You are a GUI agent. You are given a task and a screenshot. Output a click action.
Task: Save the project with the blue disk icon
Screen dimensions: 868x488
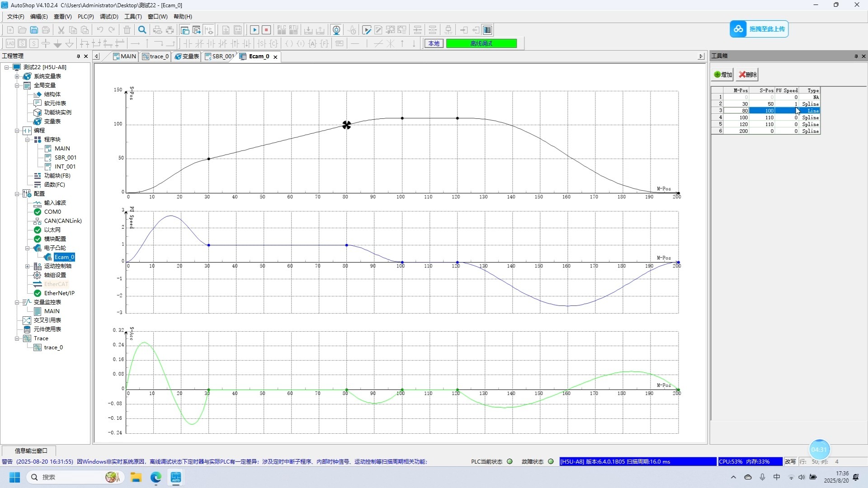tap(34, 30)
